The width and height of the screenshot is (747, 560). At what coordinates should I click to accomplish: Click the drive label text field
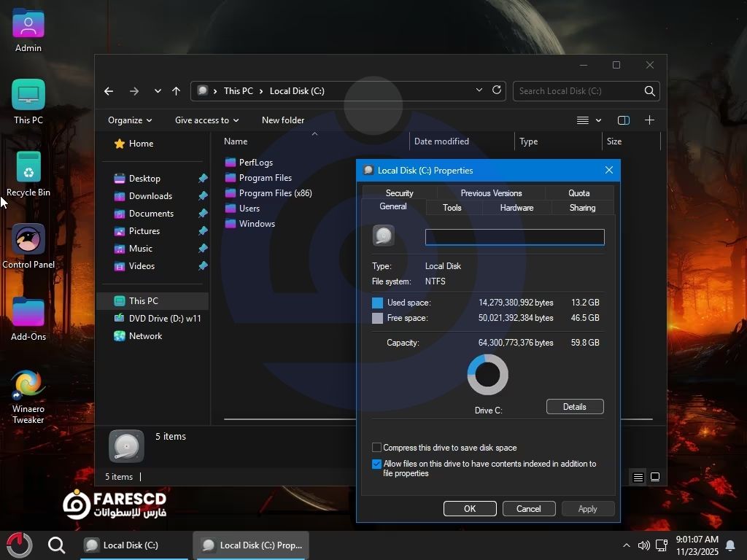(x=514, y=237)
